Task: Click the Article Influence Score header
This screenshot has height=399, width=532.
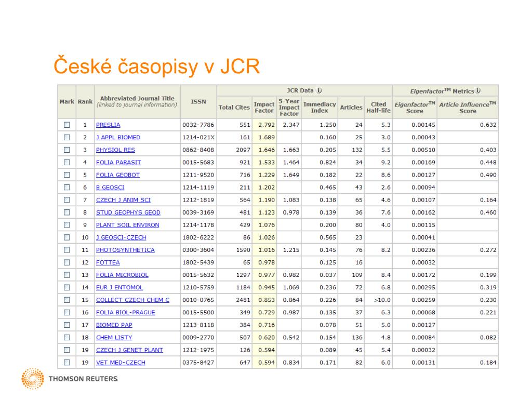Action: click(468, 108)
